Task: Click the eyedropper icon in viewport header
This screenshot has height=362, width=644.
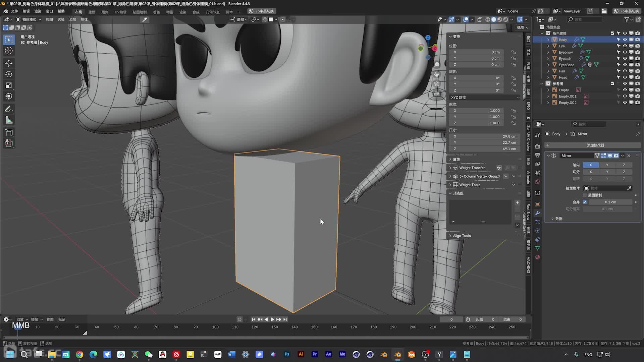Action: pos(145,19)
